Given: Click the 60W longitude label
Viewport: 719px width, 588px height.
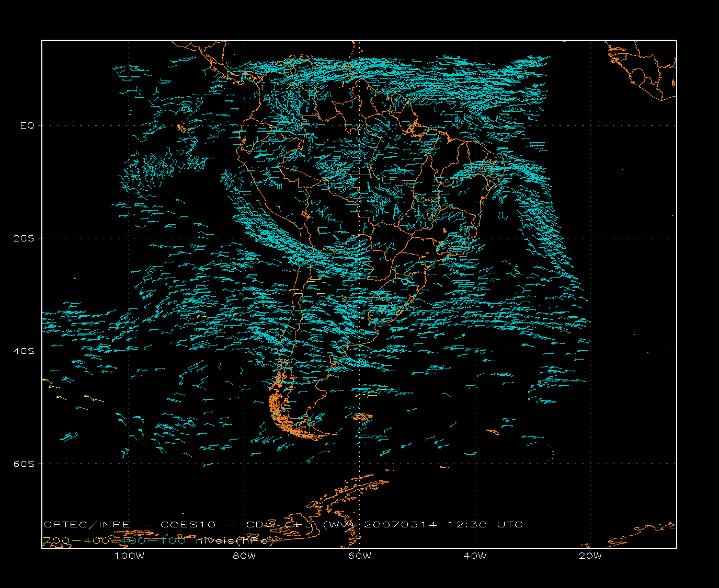Looking at the screenshot, I should 360,556.
